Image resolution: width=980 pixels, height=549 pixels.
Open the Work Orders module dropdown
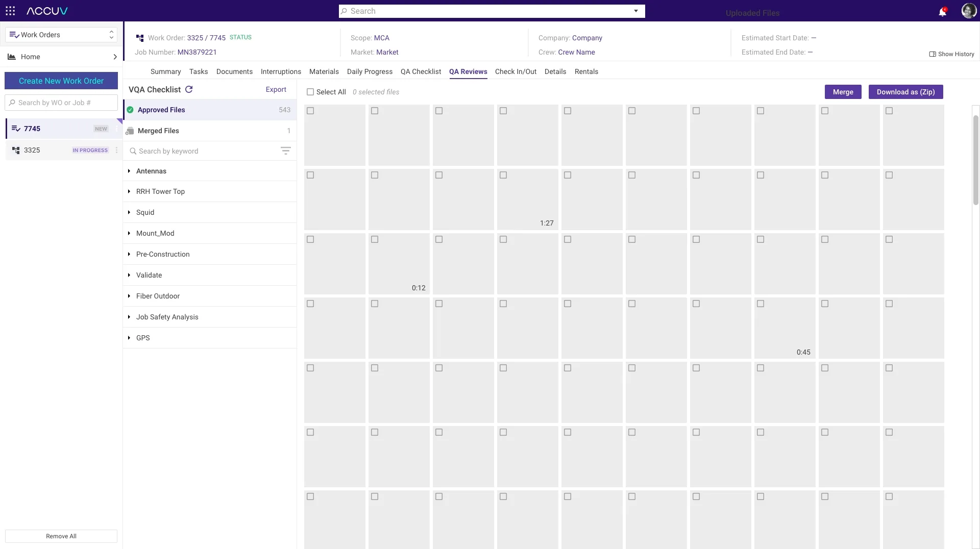click(x=61, y=35)
